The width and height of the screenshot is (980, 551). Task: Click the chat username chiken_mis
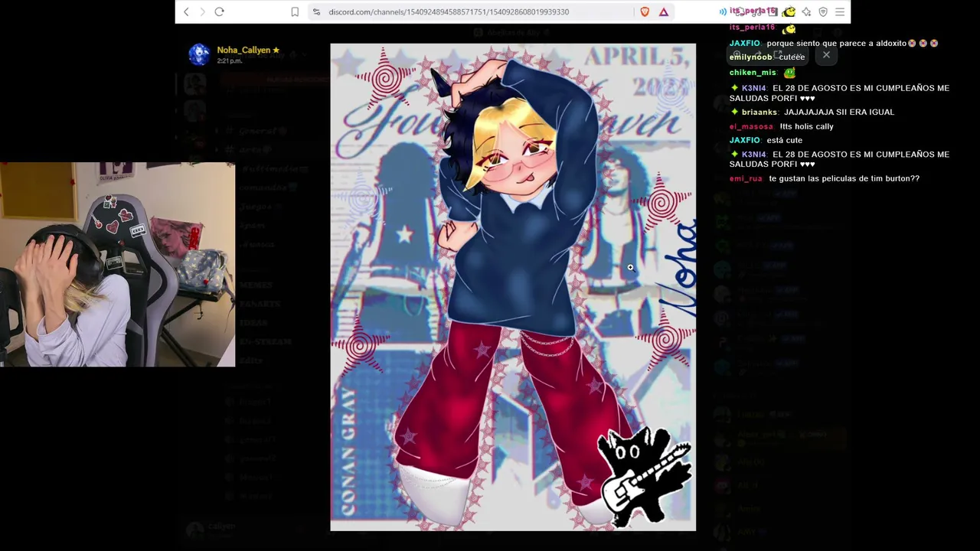(753, 73)
